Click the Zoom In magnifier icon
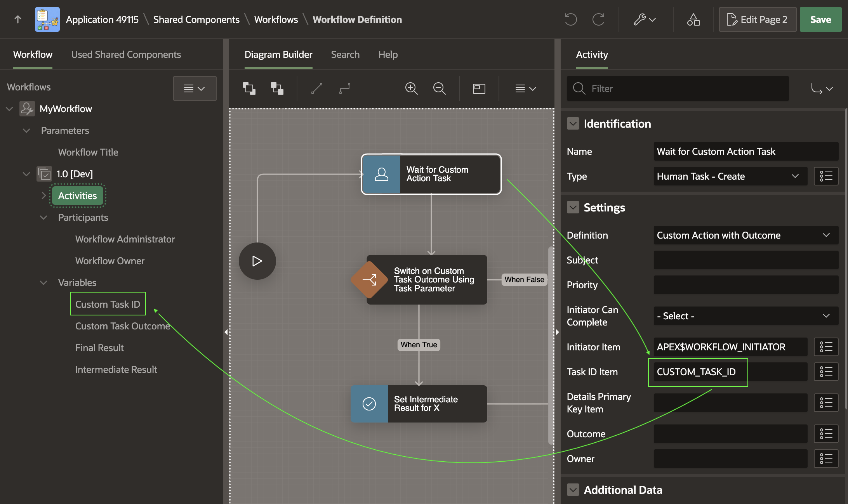848x504 pixels. click(411, 88)
